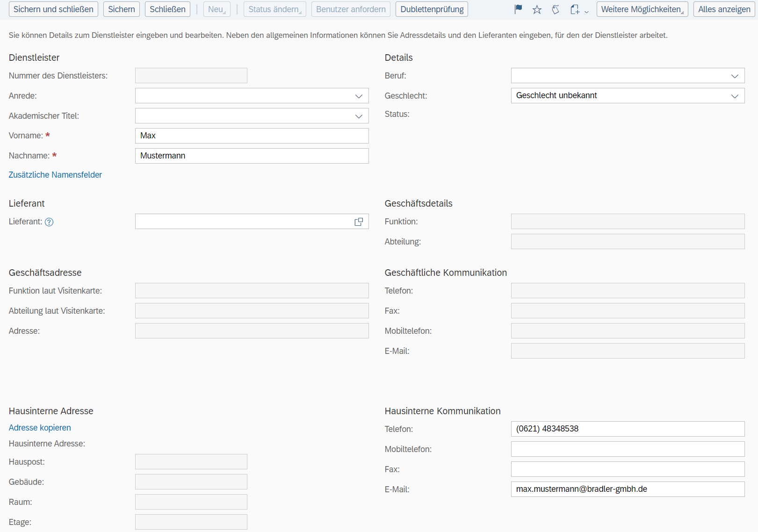
Task: Click the Funktion laut Visitenkarte field
Action: coord(252,291)
